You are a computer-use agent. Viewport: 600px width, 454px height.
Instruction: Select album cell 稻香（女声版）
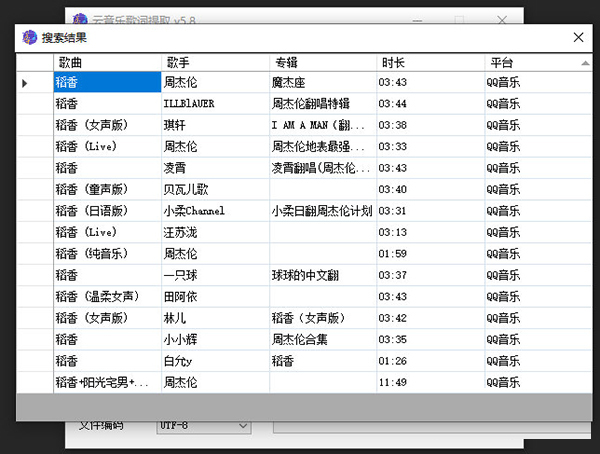pos(323,318)
